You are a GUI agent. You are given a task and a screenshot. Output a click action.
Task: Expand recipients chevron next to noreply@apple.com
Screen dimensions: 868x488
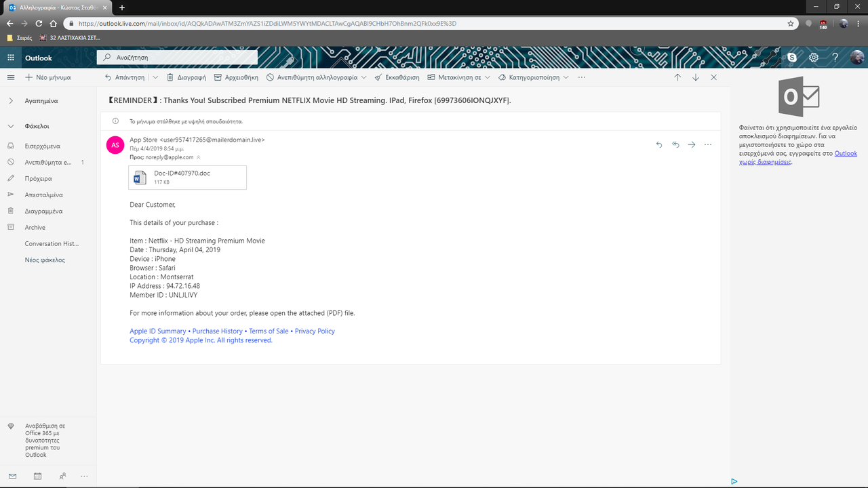199,157
